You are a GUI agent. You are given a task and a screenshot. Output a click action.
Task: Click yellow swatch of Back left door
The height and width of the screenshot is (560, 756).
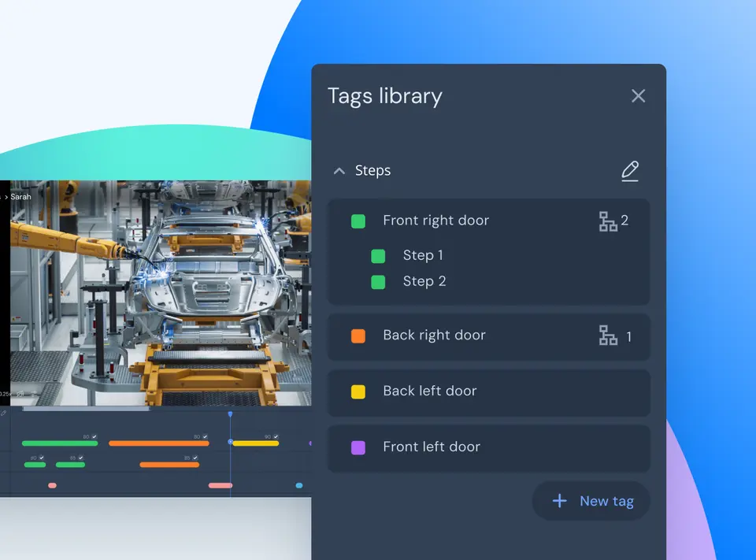(x=358, y=391)
